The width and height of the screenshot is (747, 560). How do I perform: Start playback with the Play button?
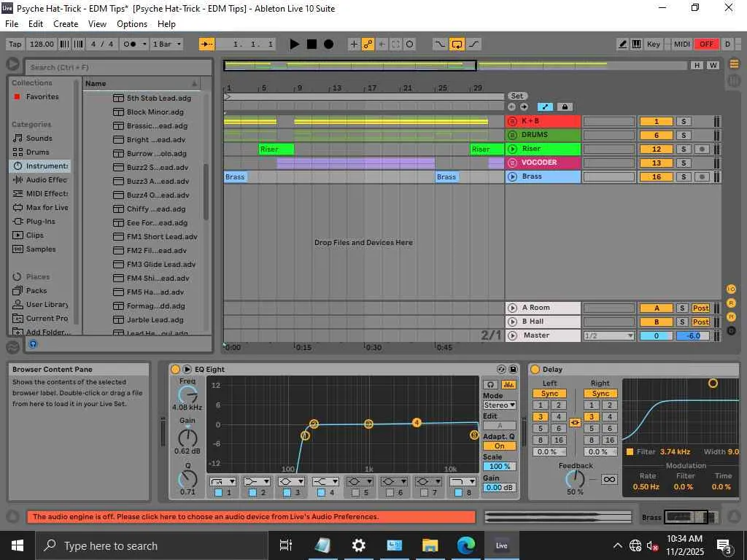[x=295, y=44]
